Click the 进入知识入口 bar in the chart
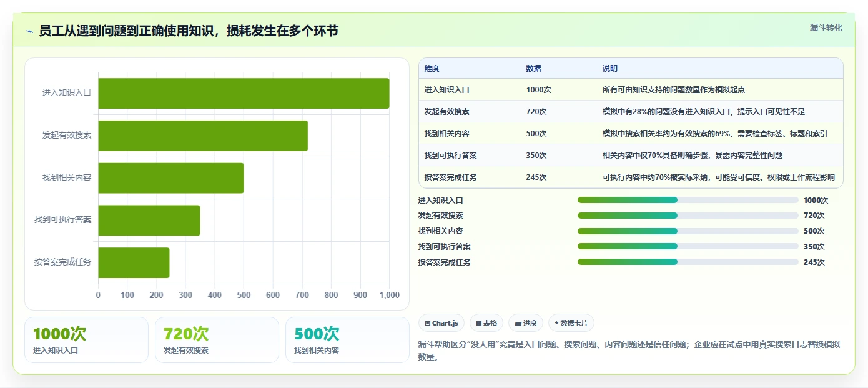 click(244, 93)
